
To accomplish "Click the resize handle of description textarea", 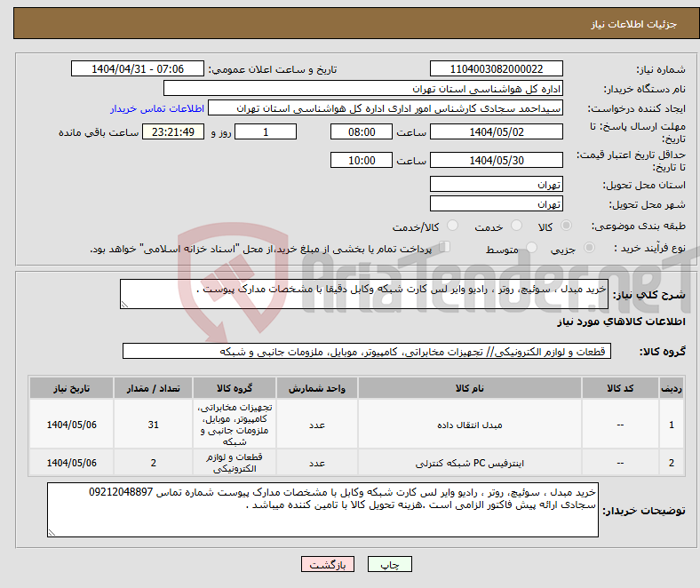I will (124, 305).
